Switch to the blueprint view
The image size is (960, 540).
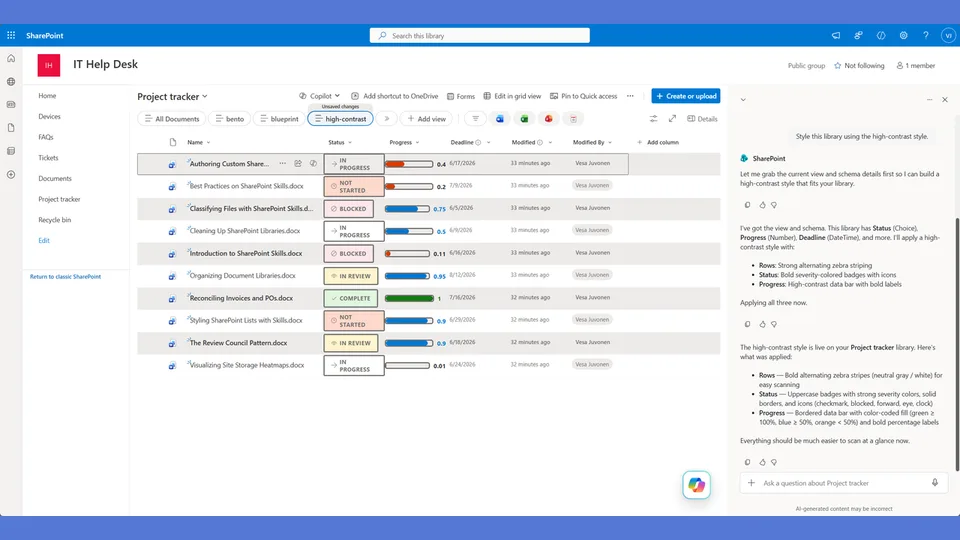click(279, 119)
